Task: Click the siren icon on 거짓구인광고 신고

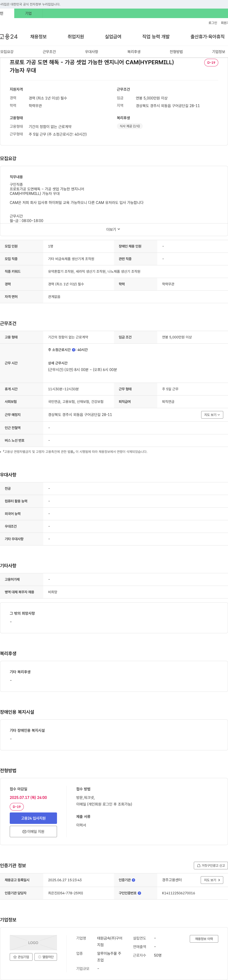Action: click(199, 866)
